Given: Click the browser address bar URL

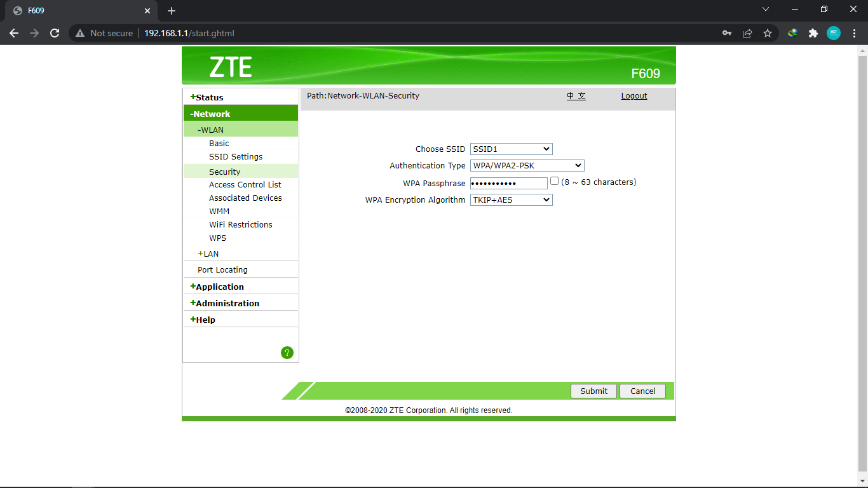Looking at the screenshot, I should point(189,33).
